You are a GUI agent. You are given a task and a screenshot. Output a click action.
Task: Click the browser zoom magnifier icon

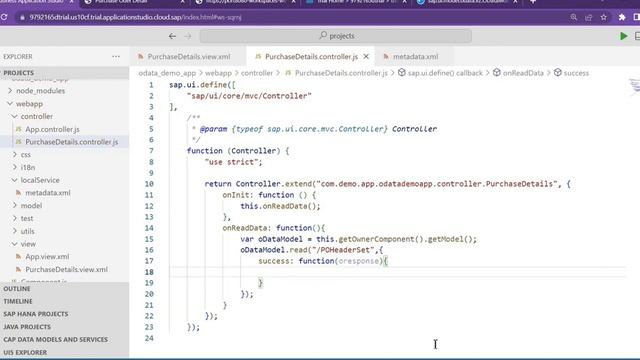[x=573, y=17]
